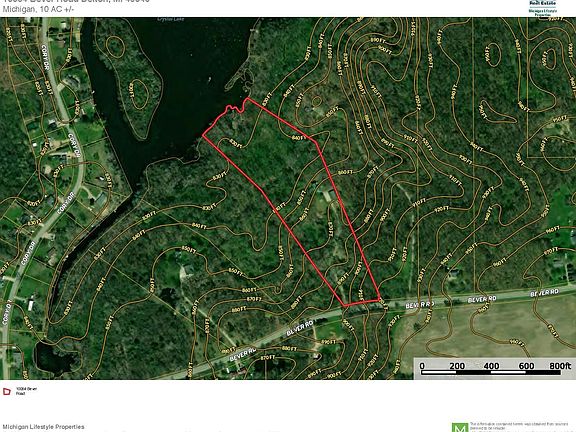Open the Real Estate logo at top right
Viewport: 576px width, 432px height.
coord(543,8)
